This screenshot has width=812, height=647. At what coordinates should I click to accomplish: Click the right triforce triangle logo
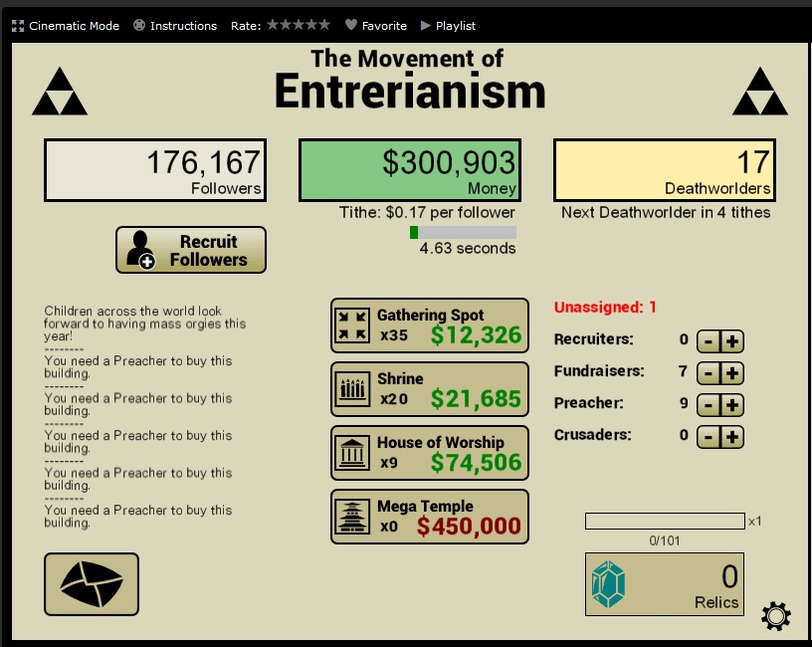click(759, 93)
